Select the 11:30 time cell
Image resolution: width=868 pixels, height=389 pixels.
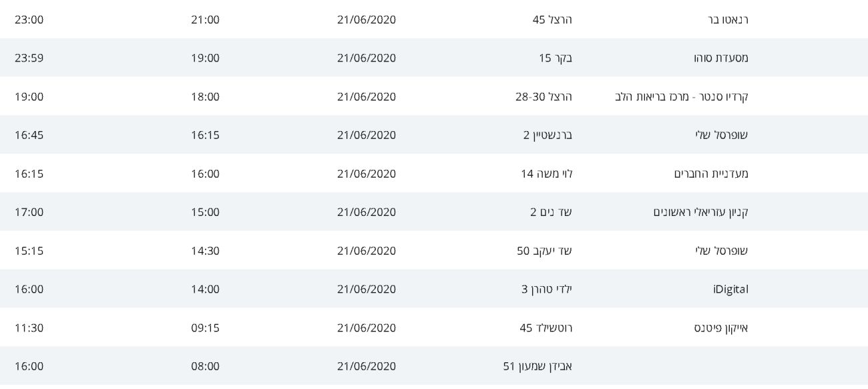(29, 328)
